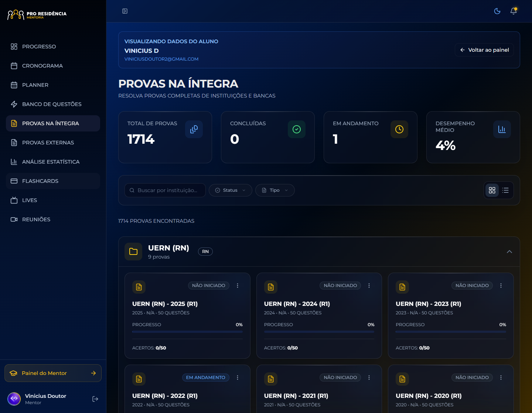This screenshot has height=413, width=532.
Task: Click the RN state badge
Action: click(x=205, y=252)
